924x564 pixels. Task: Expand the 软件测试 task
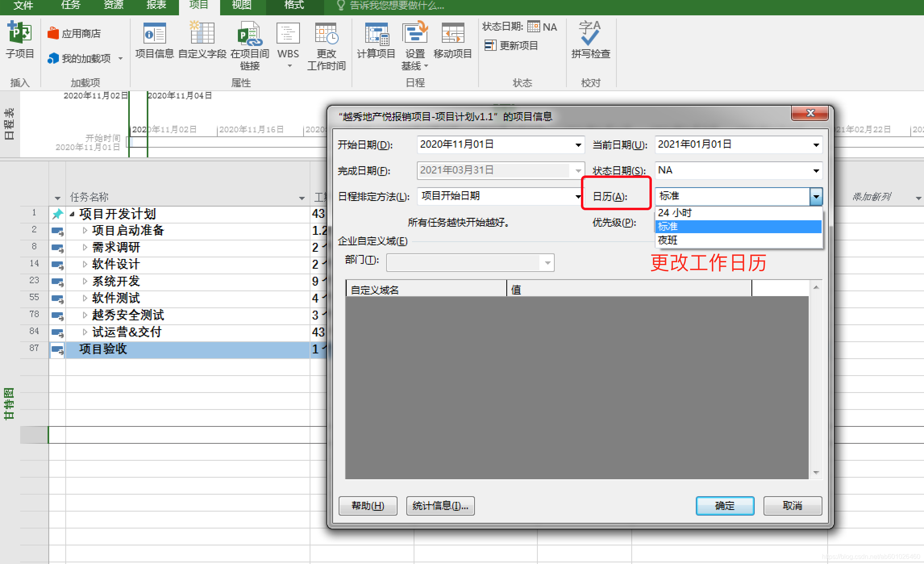tap(85, 298)
